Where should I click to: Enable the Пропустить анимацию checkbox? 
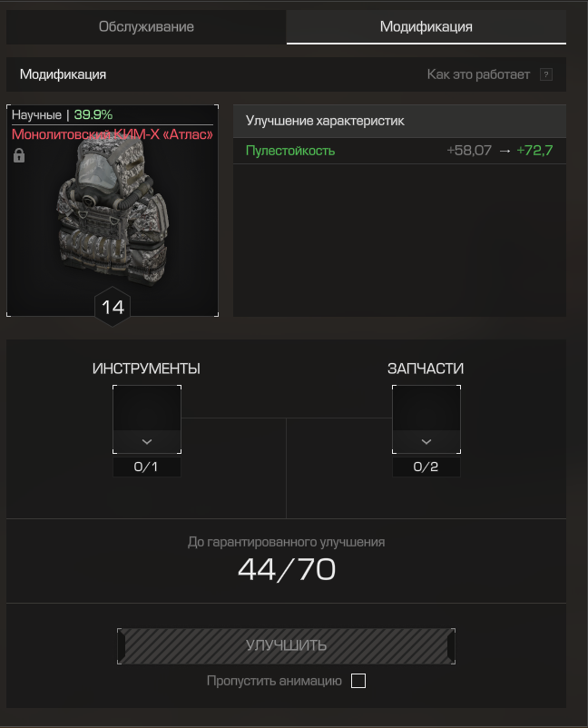click(x=358, y=681)
